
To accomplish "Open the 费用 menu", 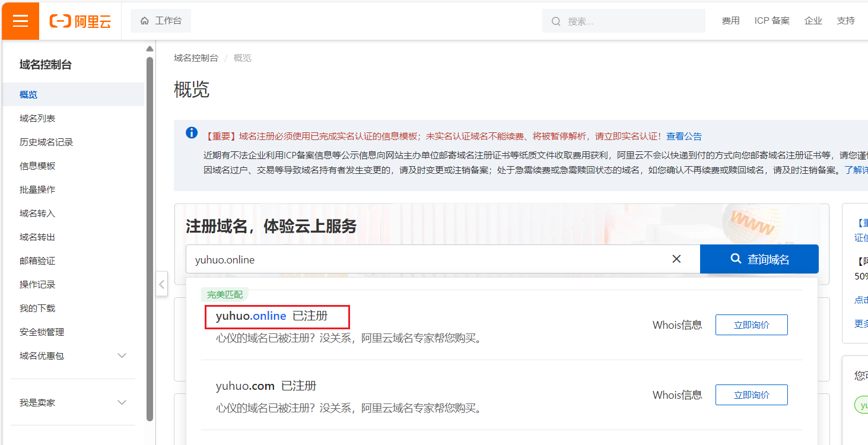I will pyautogui.click(x=730, y=21).
